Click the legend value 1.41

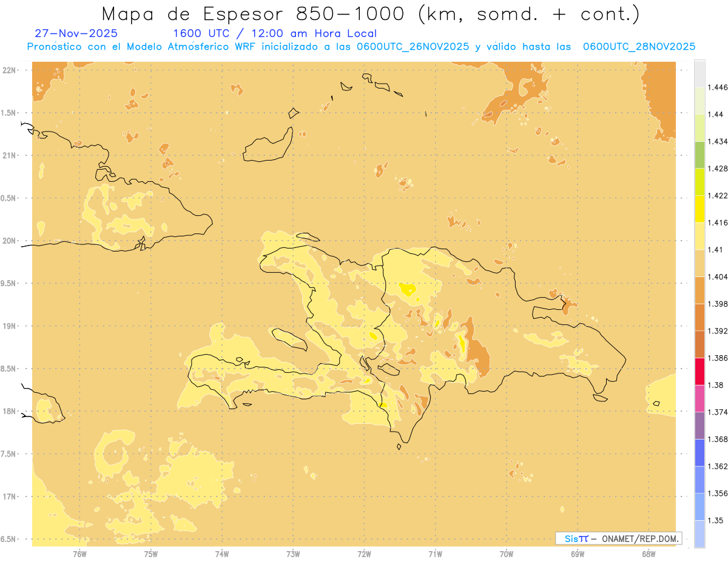[716, 250]
